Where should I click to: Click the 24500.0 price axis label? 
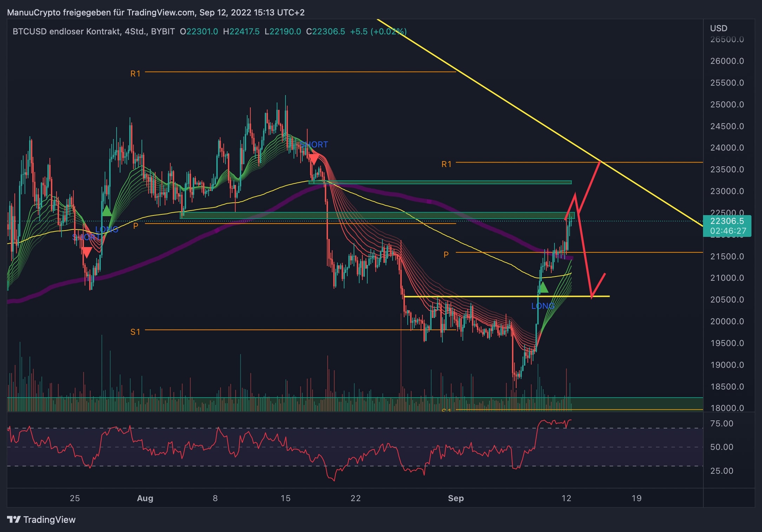point(727,126)
